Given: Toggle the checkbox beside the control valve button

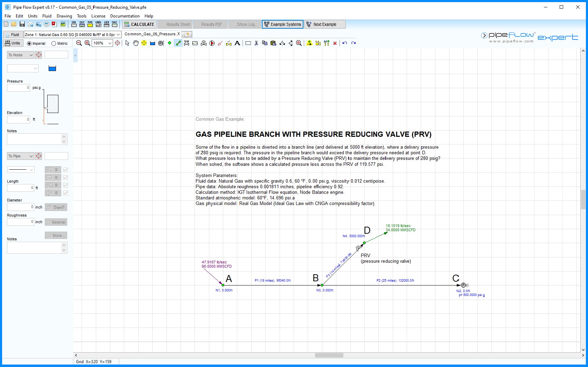Looking at the screenshot, I should pyautogui.click(x=65, y=185).
